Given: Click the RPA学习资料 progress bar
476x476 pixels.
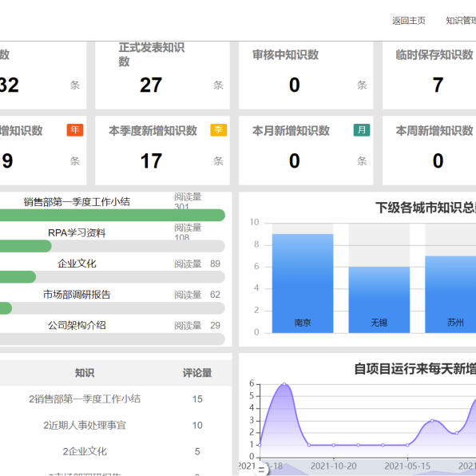Looking at the screenshot, I should tap(113, 246).
